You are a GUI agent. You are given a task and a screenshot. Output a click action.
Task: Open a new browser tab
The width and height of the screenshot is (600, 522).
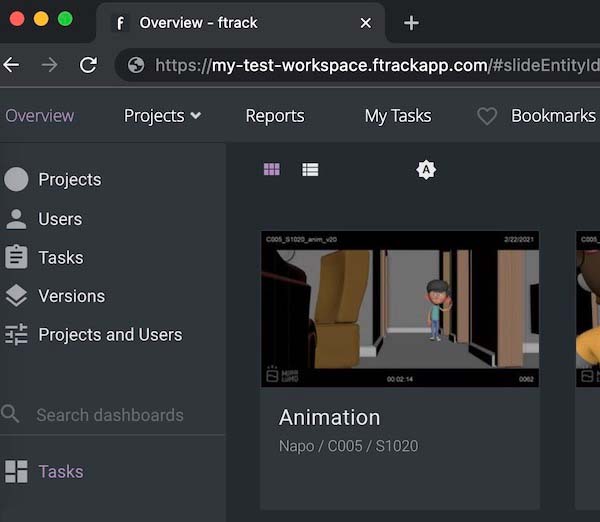click(x=411, y=23)
